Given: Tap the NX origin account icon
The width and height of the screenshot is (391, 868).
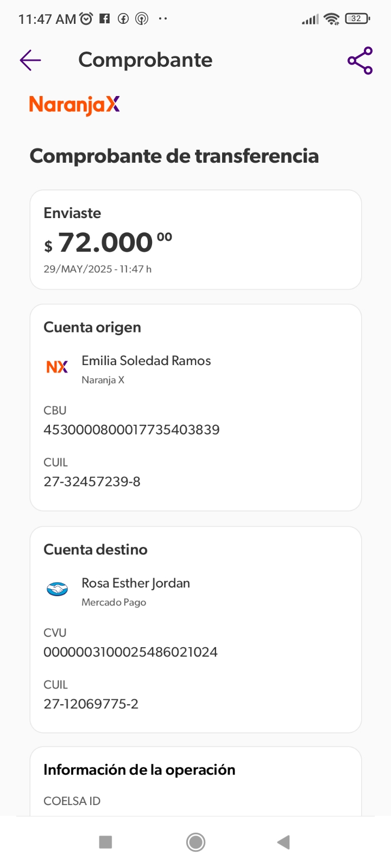Looking at the screenshot, I should tap(57, 367).
